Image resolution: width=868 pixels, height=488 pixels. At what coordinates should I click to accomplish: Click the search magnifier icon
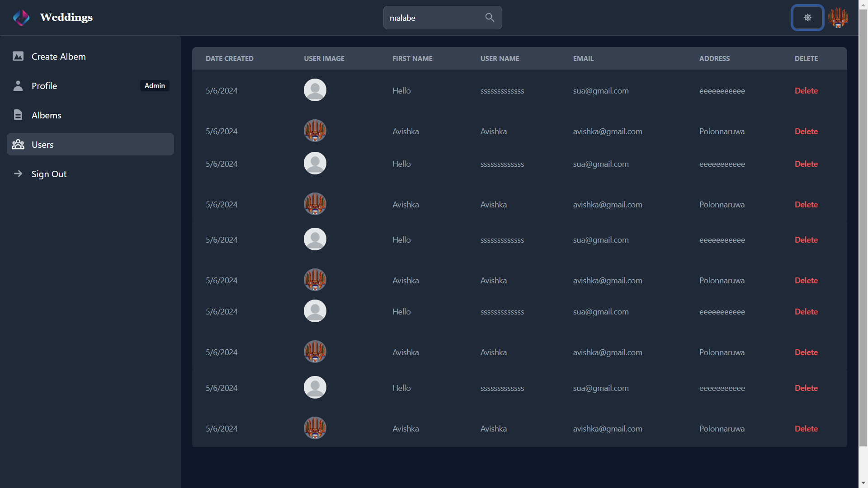(490, 17)
